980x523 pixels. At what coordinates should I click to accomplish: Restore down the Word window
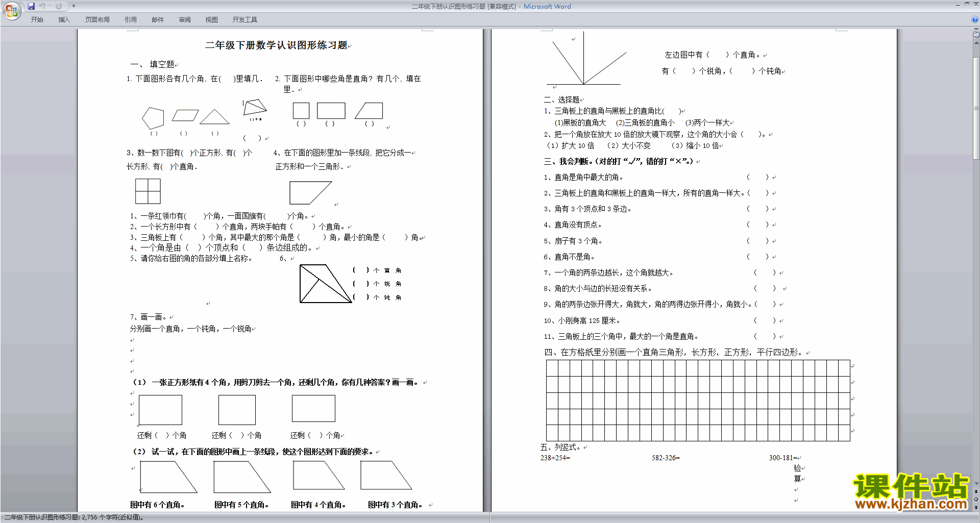967,4
